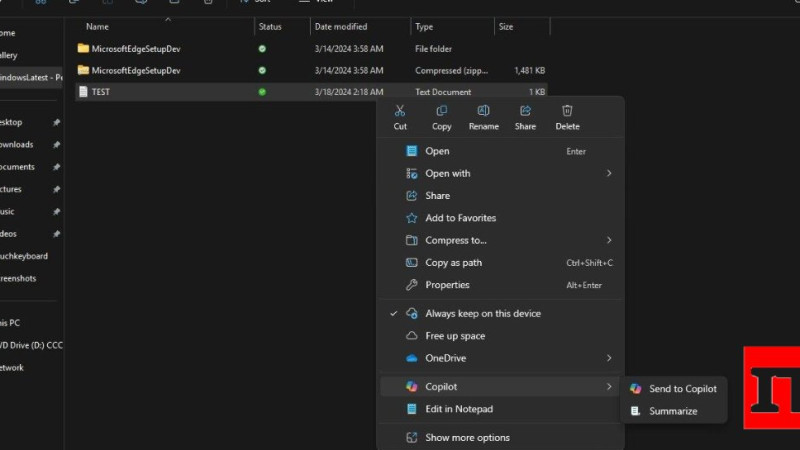Click the Copy as path icon

[412, 263]
